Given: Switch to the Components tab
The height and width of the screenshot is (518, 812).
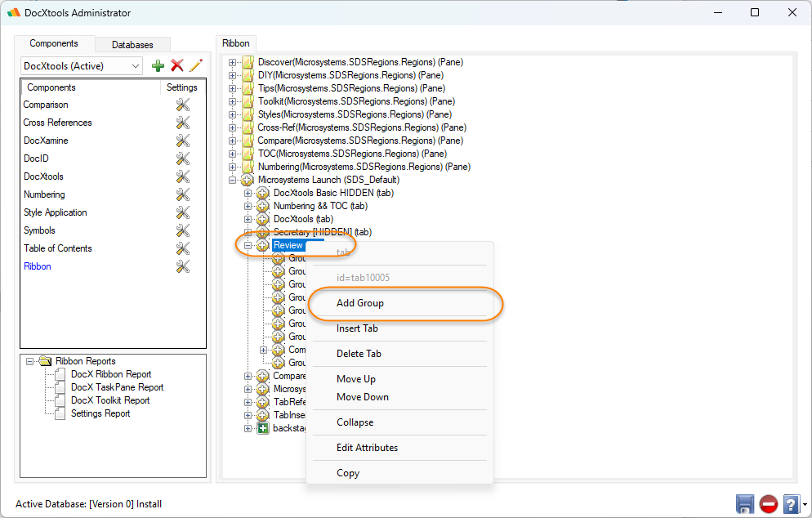Looking at the screenshot, I should [x=54, y=43].
